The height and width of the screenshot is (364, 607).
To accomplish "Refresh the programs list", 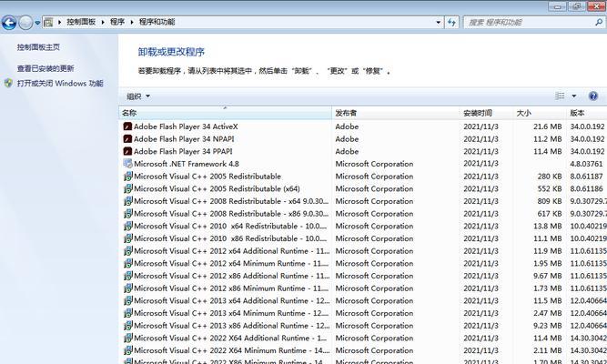I will point(451,23).
